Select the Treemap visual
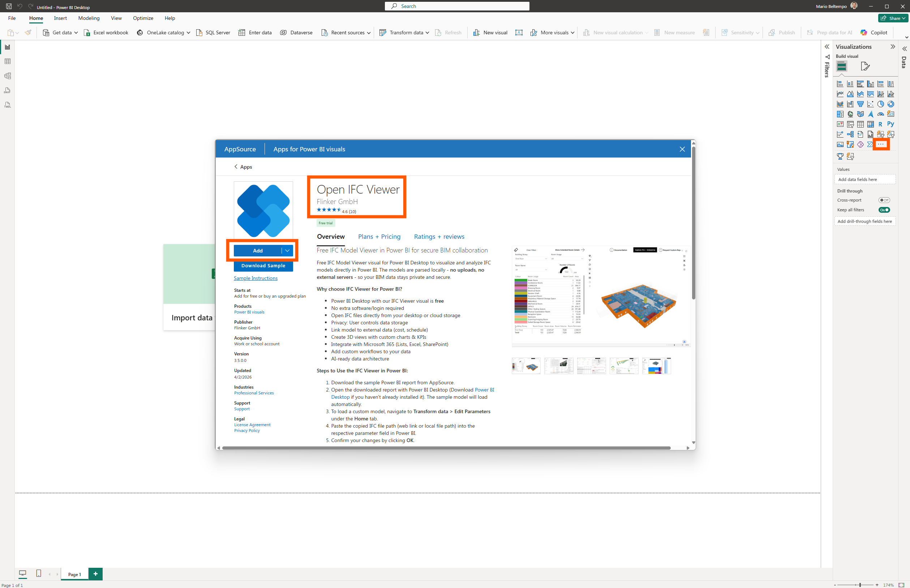Image resolution: width=910 pixels, height=588 pixels. coord(840,114)
